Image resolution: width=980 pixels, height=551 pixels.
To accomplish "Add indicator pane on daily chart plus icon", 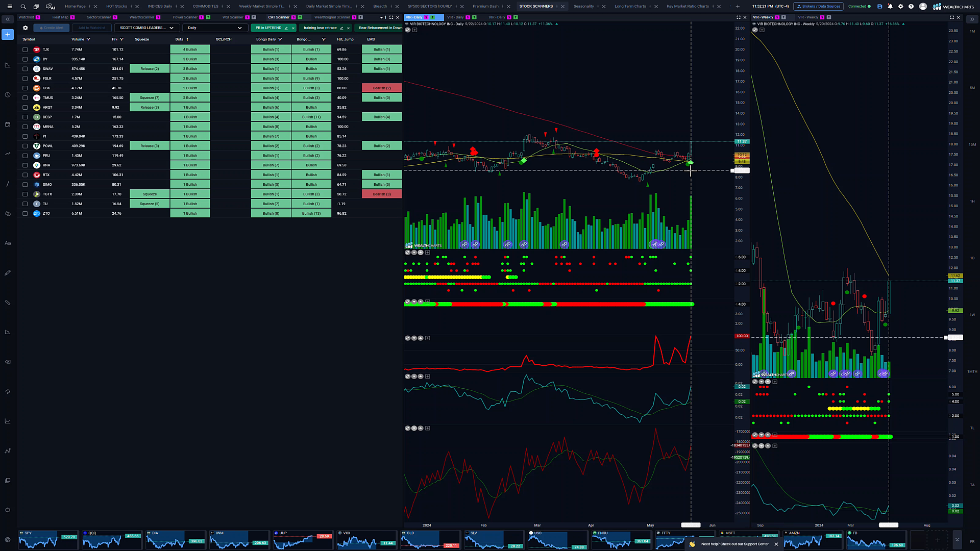I will click(x=414, y=30).
